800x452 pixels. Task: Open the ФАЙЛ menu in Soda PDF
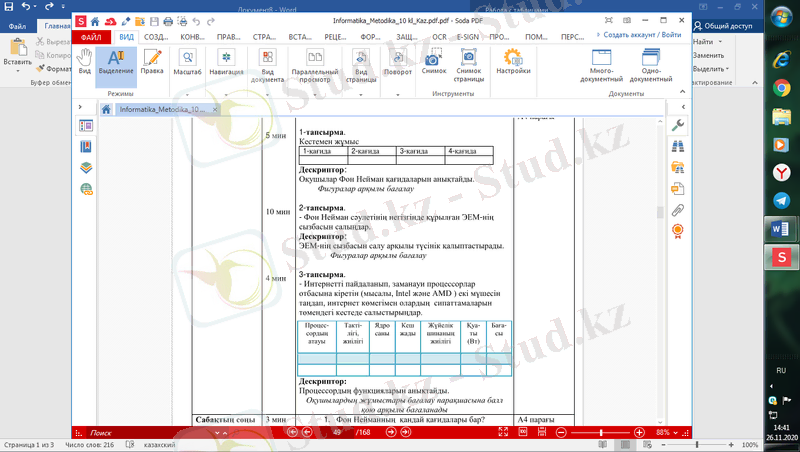pyautogui.click(x=91, y=37)
